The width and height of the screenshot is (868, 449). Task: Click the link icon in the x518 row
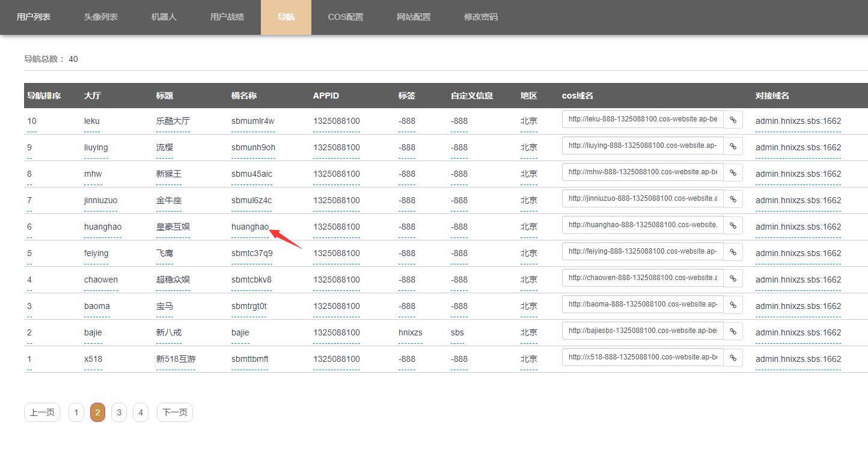pos(733,358)
